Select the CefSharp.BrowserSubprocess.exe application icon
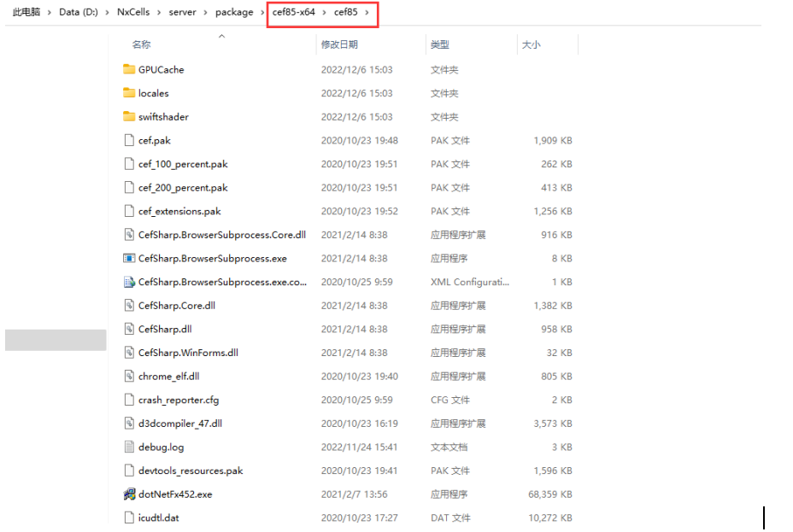This screenshot has width=793, height=532. (x=129, y=258)
